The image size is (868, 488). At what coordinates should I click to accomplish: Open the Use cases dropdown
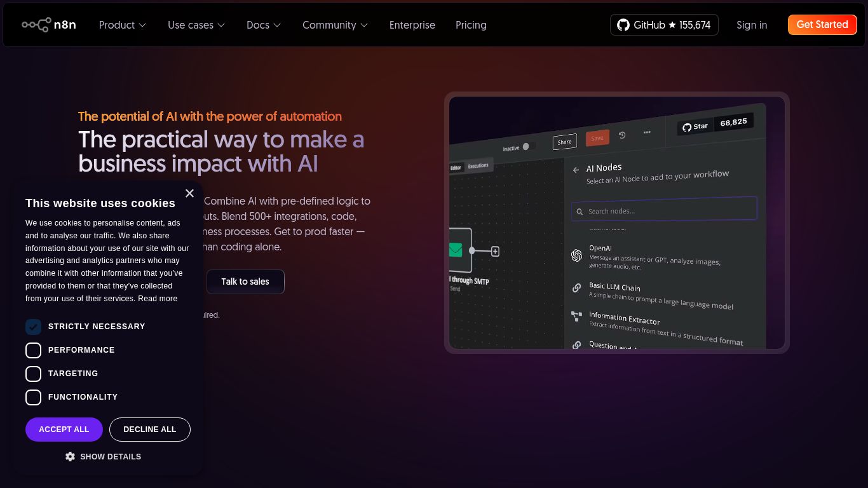(x=196, y=25)
